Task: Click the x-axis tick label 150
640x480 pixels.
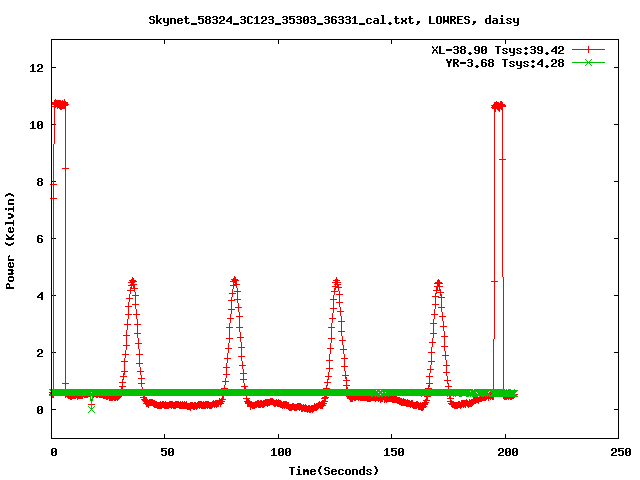Action: 394,452
